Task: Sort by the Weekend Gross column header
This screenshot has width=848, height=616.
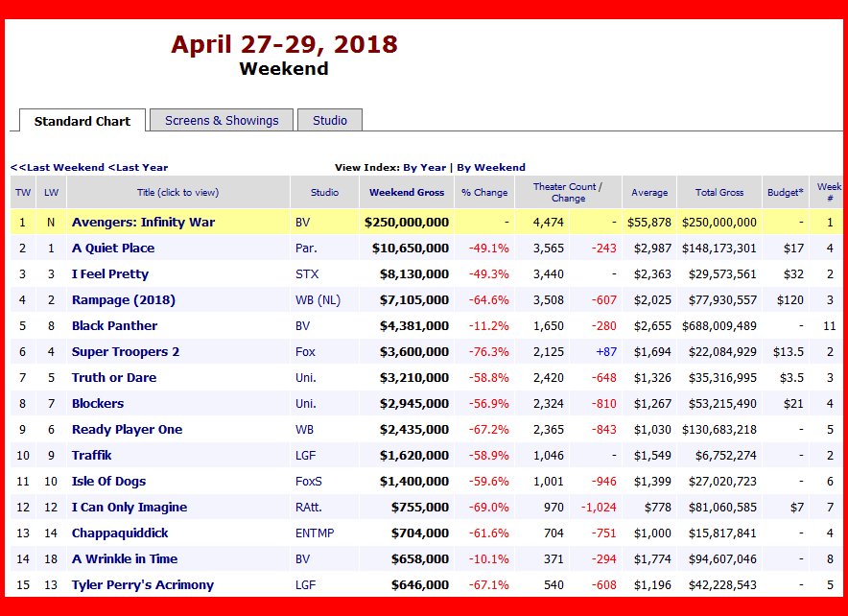Action: [407, 193]
